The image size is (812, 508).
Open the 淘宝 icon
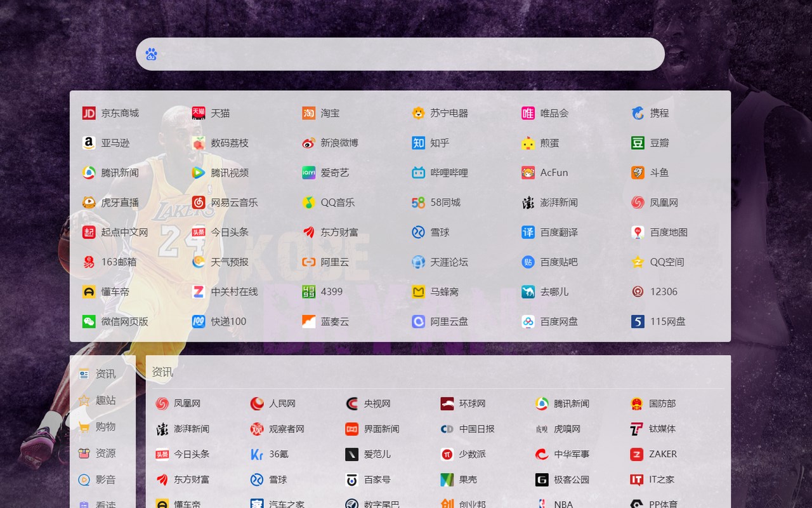point(308,113)
